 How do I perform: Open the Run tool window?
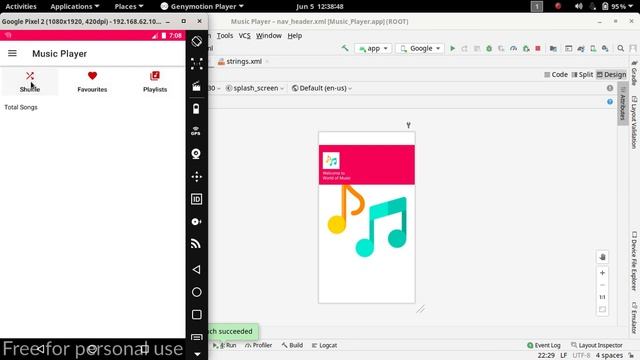[227, 345]
